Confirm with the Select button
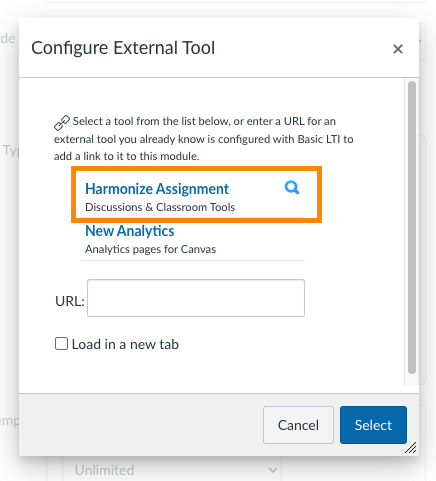Viewport: 436px width, 481px height. (373, 425)
